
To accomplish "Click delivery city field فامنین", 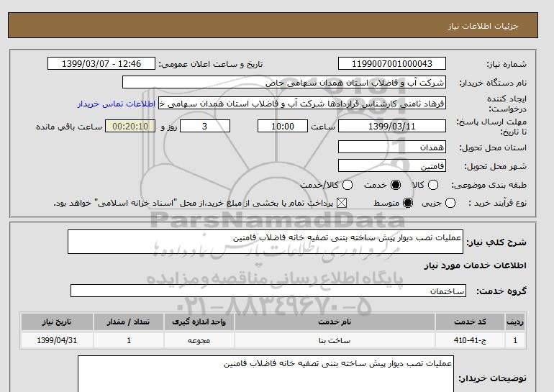I will coord(392,165).
